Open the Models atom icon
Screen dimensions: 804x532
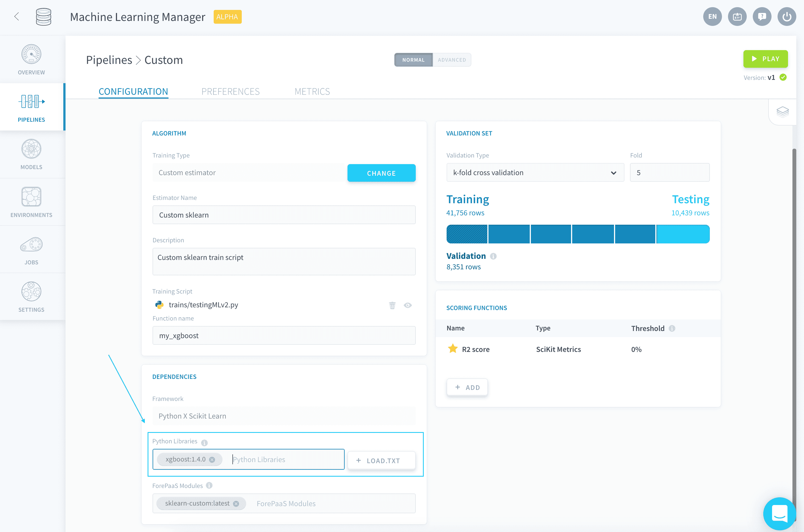(31, 149)
